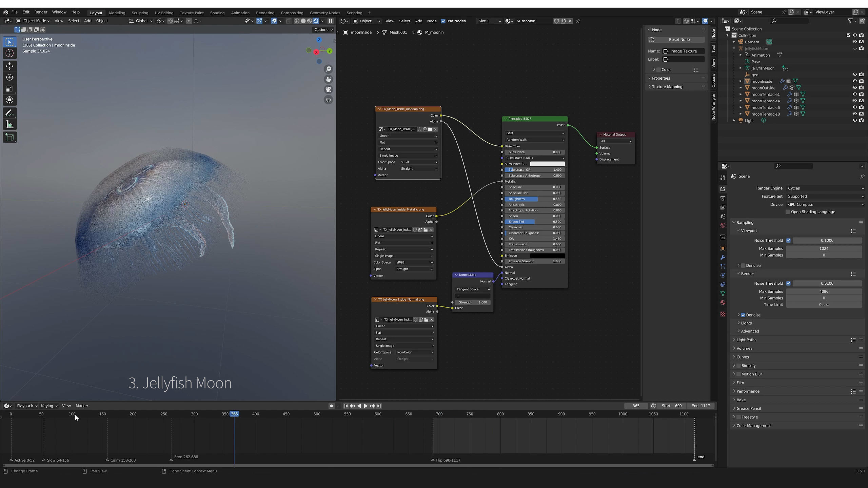
Task: Open viewport Options button
Action: 323,29
